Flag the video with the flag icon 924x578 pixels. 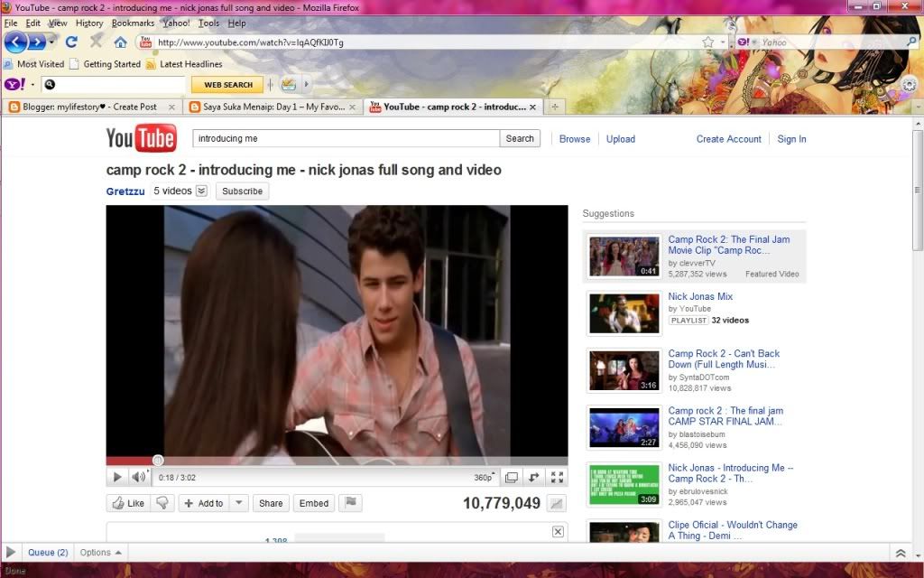click(350, 502)
